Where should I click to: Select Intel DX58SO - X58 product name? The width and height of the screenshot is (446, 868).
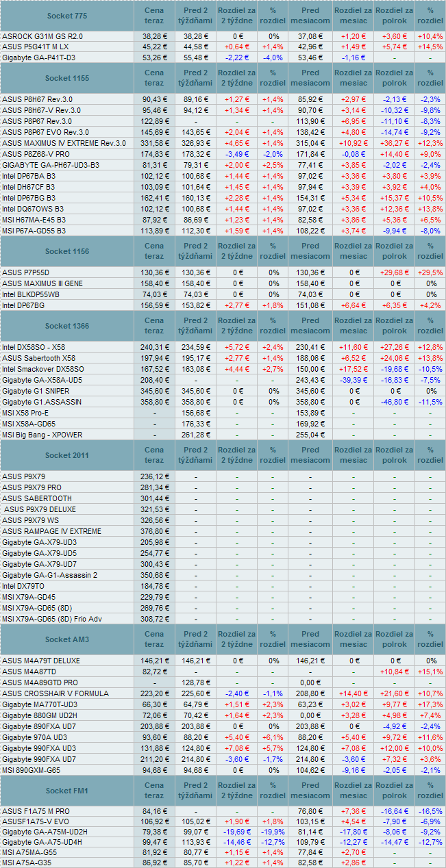[x=34, y=347]
